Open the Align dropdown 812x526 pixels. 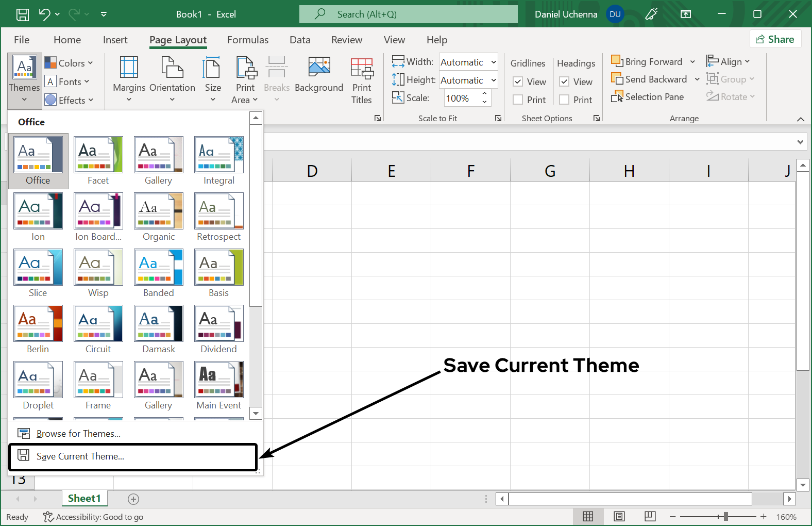coord(728,61)
